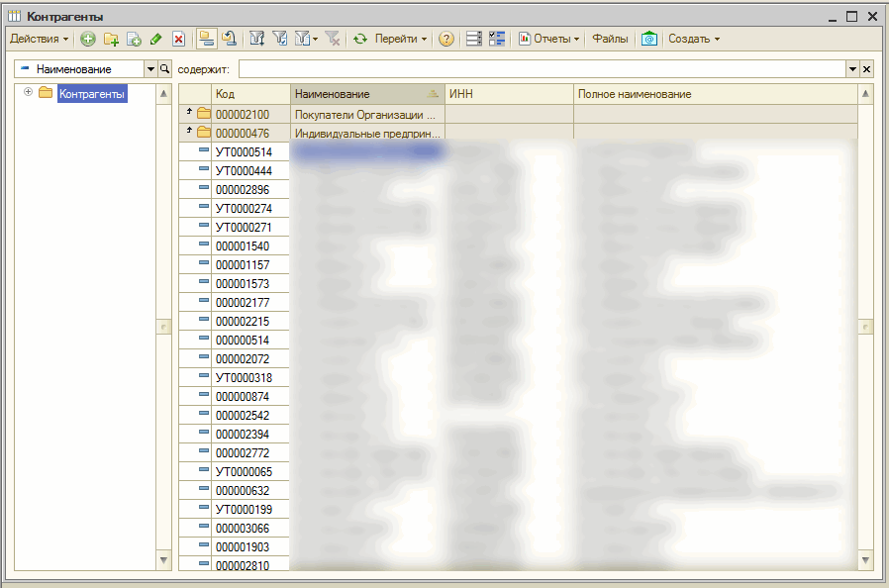This screenshot has height=588, width=889.
Task: Click the Add new group folder icon
Action: (111, 40)
